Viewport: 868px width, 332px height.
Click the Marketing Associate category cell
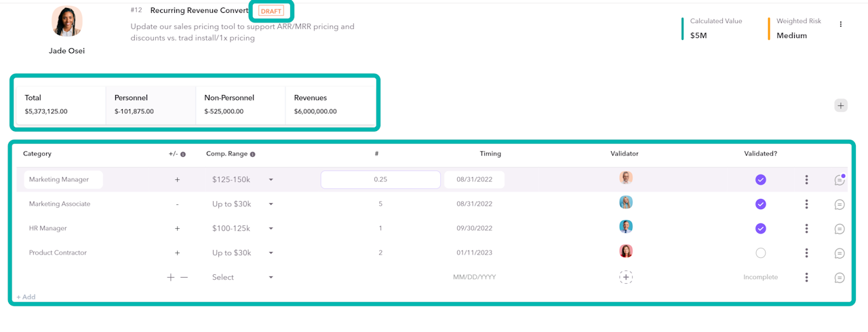60,204
